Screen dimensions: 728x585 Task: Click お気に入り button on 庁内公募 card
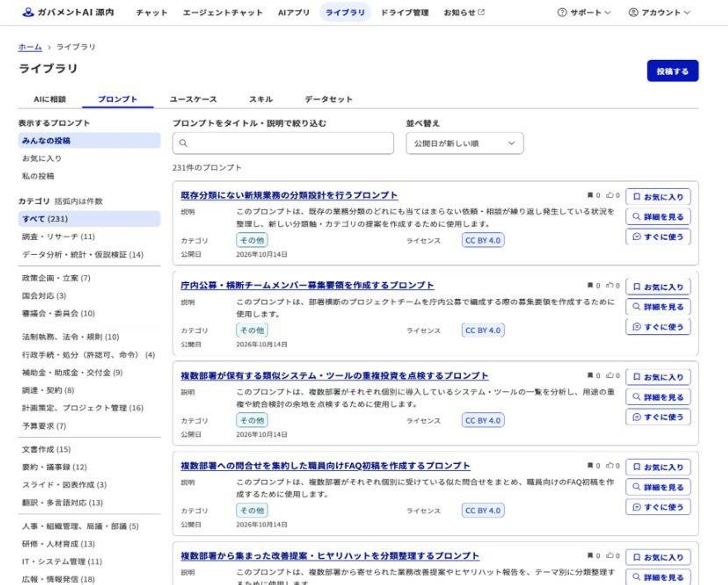coord(658,287)
